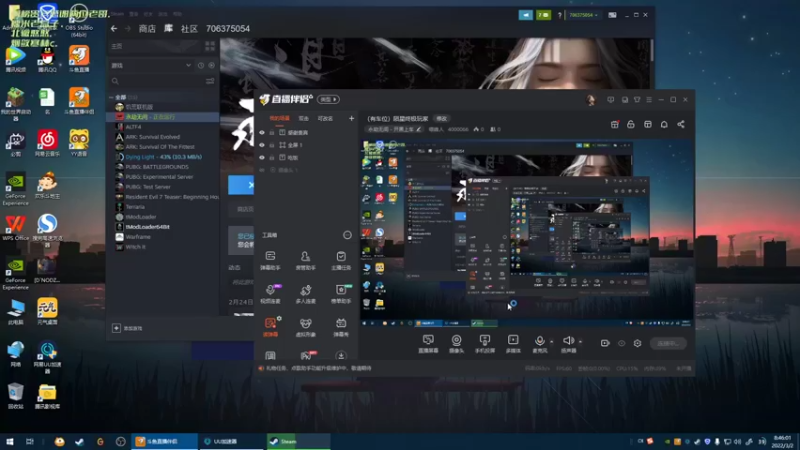Add a 摄像头 camera source
The width and height of the screenshot is (800, 450).
pyautogui.click(x=456, y=343)
